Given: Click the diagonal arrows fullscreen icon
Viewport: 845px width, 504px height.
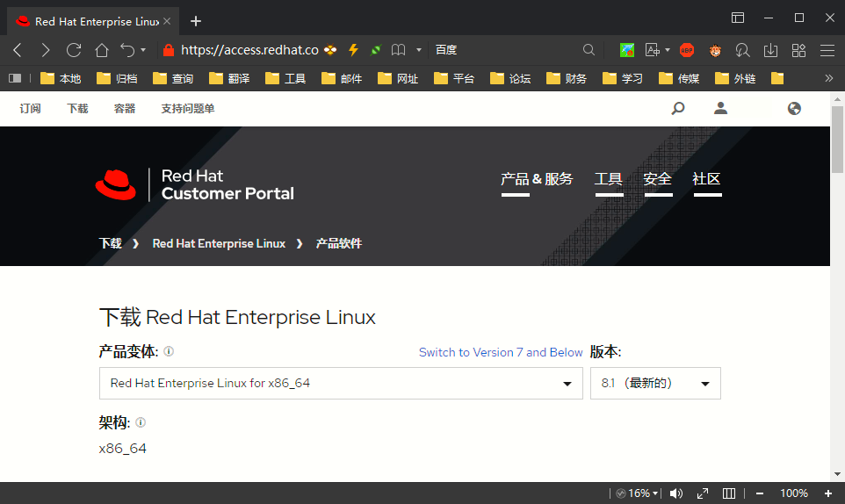Looking at the screenshot, I should pyautogui.click(x=703, y=493).
